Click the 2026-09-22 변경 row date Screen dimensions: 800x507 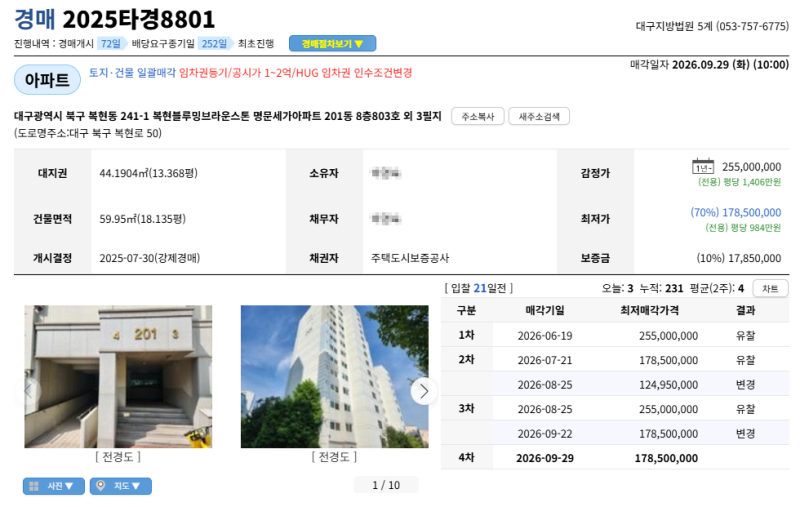click(545, 434)
